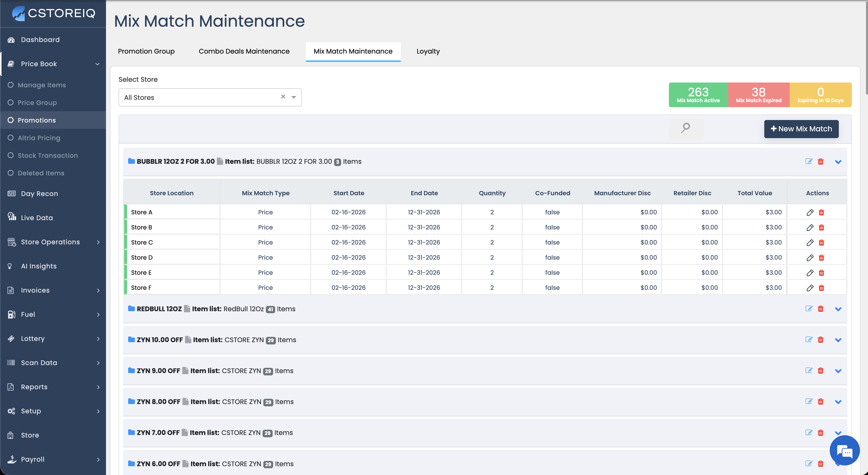The image size is (868, 475).
Task: Click the CSTOREIQ logo
Action: point(54,13)
